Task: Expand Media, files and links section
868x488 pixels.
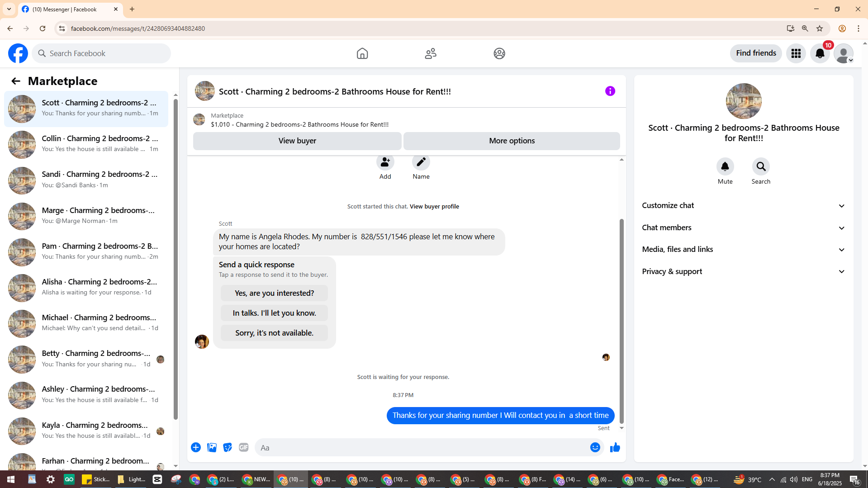Action: coord(744,250)
